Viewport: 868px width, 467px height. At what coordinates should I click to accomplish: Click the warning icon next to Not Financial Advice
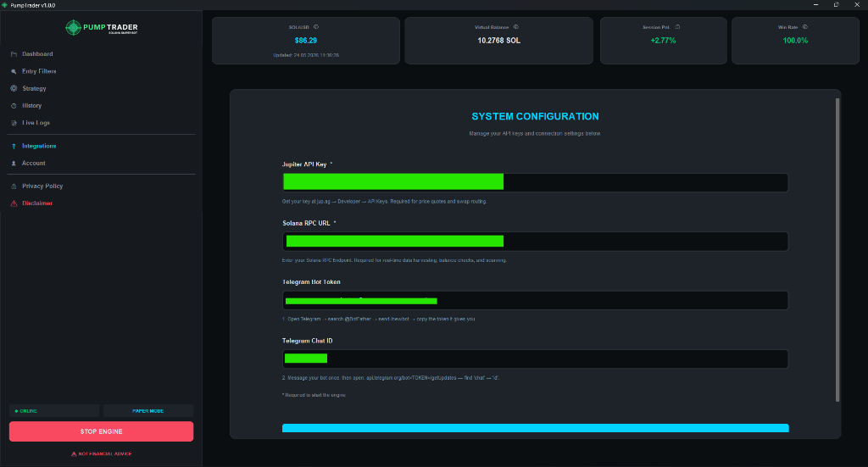[74, 453]
